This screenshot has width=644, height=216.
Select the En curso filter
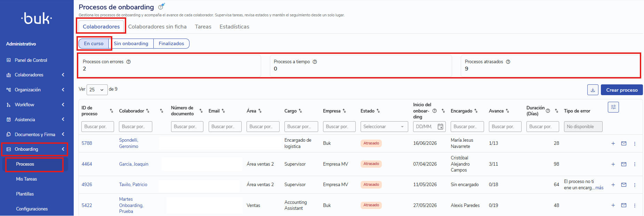coord(94,43)
